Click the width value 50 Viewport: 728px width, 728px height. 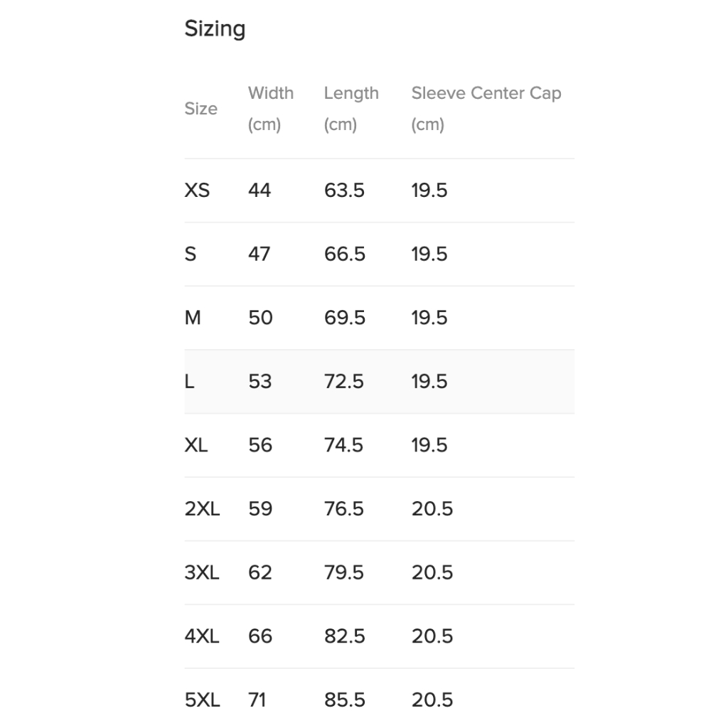click(x=260, y=318)
